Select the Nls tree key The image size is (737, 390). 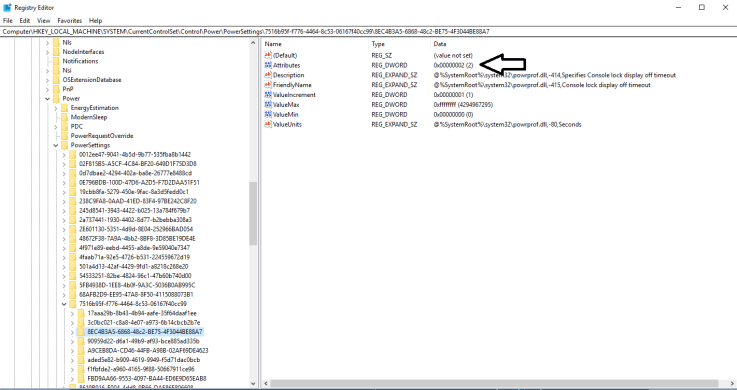67,42
